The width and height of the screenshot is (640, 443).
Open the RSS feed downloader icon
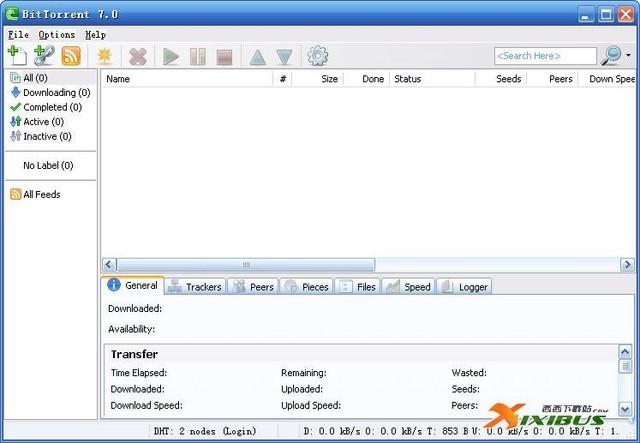[x=71, y=56]
